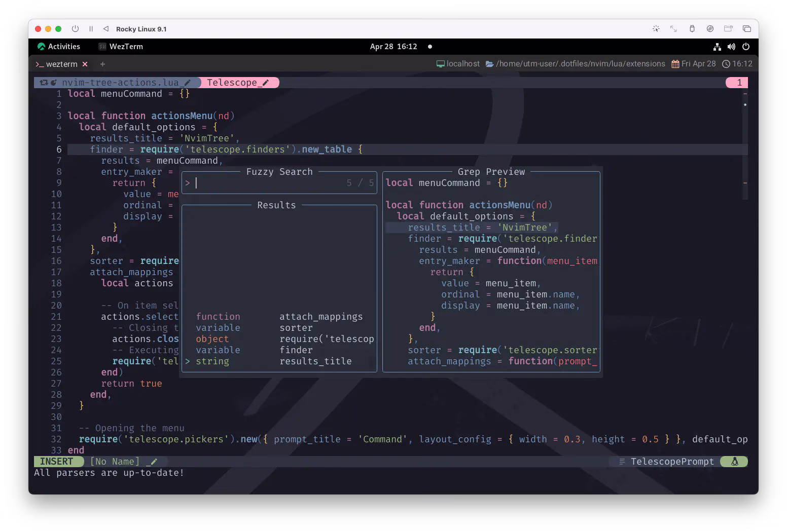This screenshot has height=532, width=787.
Task: Click line number 33 in the gutter
Action: point(56,450)
